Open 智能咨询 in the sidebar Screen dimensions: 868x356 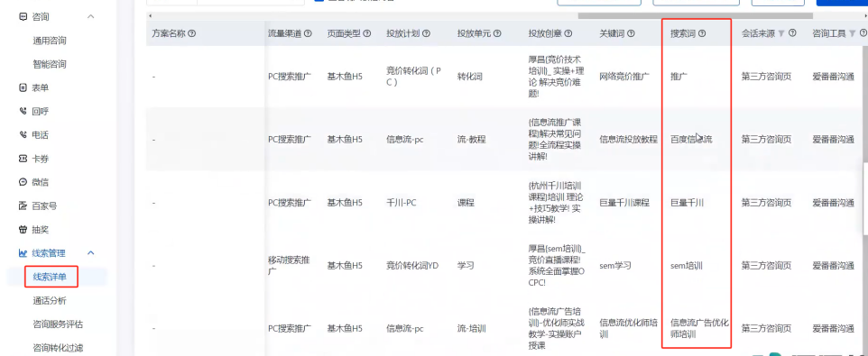click(x=50, y=64)
